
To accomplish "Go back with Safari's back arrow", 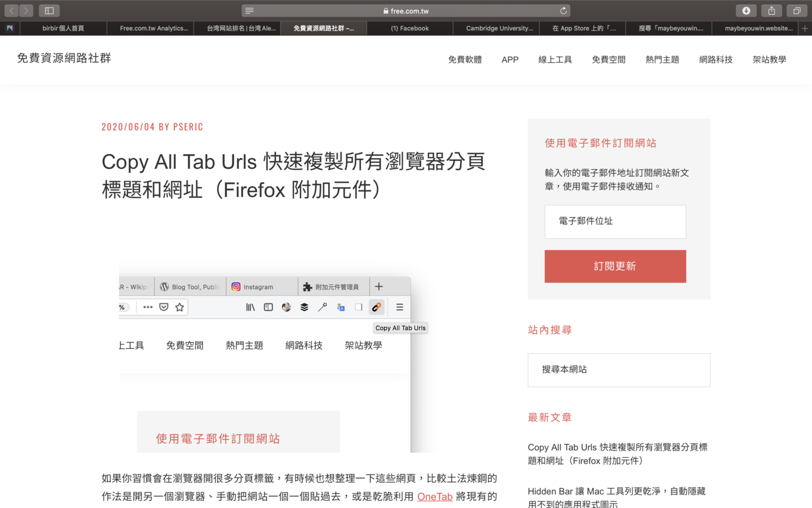I will 11,11.
